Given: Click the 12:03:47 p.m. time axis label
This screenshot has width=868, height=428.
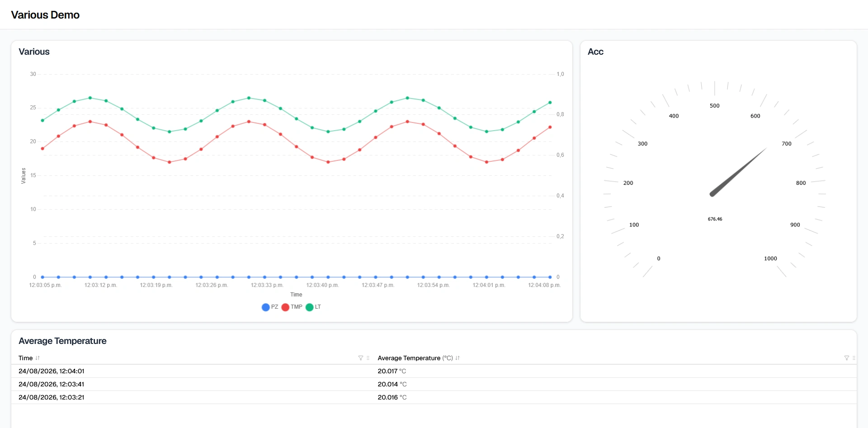Looking at the screenshot, I should 378,285.
